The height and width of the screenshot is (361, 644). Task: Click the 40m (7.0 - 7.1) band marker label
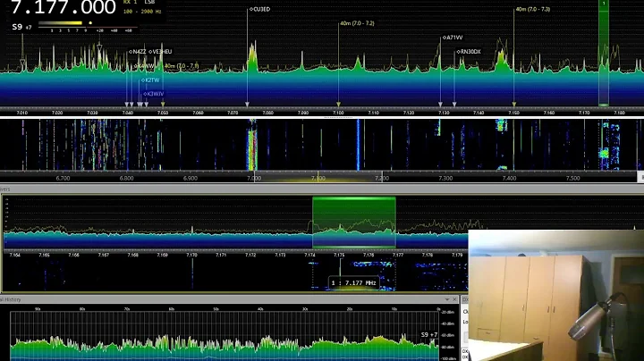[181, 65]
